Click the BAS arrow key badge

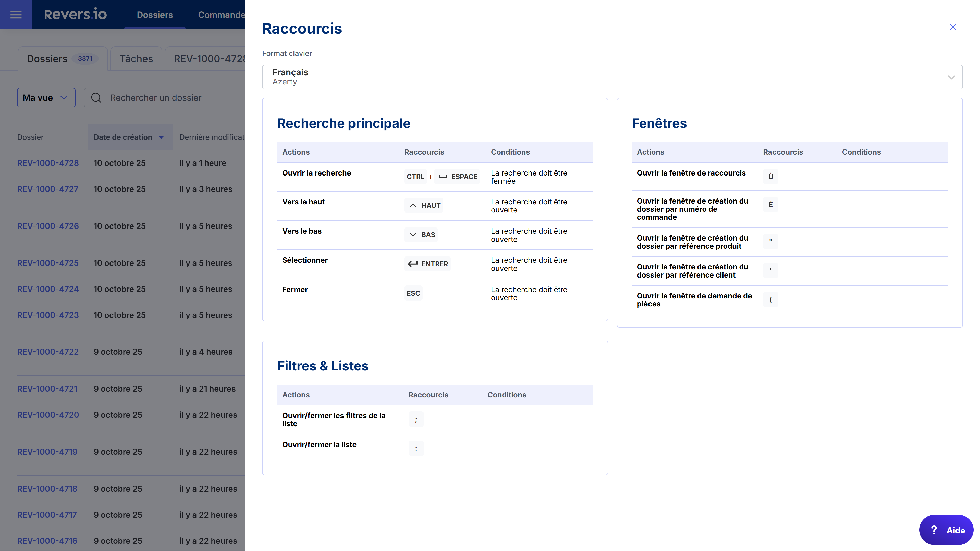[x=421, y=235]
